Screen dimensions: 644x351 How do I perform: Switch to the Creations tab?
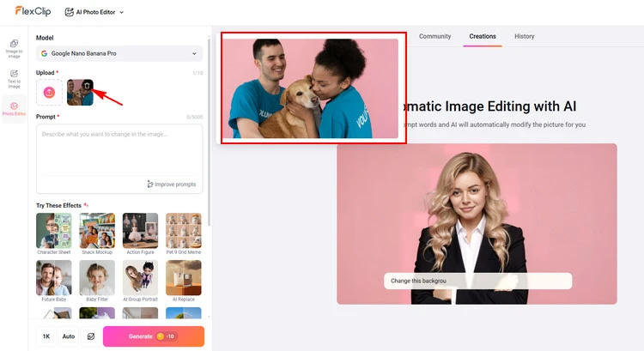click(483, 36)
